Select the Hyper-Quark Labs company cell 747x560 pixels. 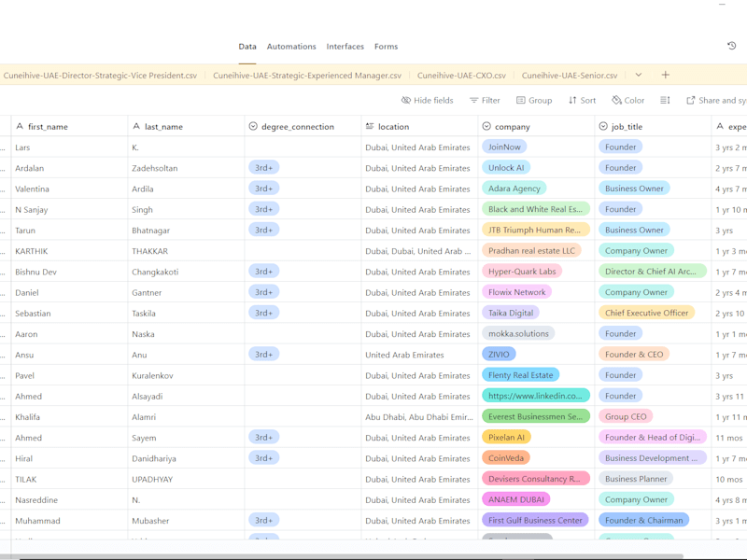(536, 272)
